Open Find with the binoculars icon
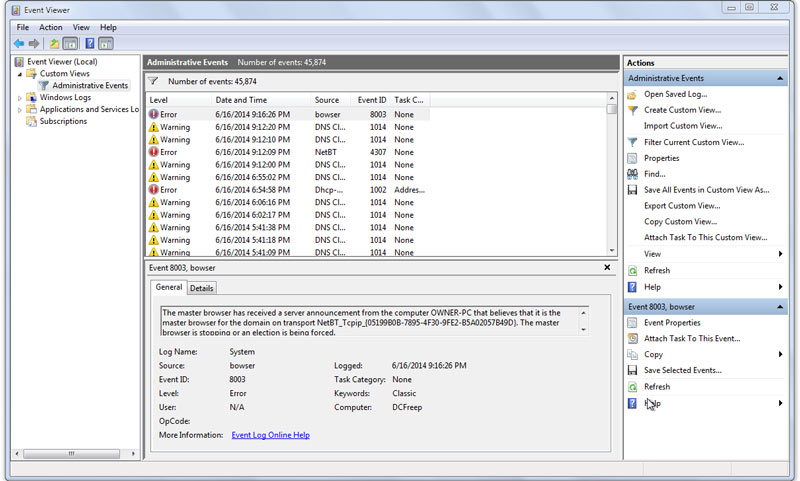Image resolution: width=800 pixels, height=481 pixels. (x=654, y=174)
